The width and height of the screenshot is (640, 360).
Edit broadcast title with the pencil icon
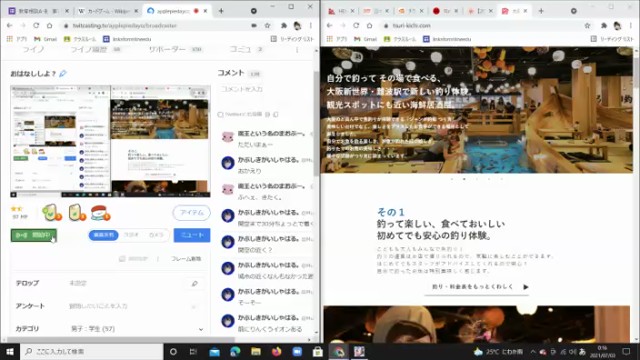click(63, 73)
